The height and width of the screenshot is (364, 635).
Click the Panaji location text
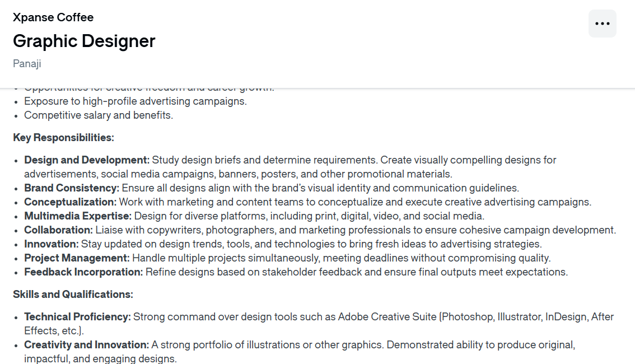[x=27, y=63]
